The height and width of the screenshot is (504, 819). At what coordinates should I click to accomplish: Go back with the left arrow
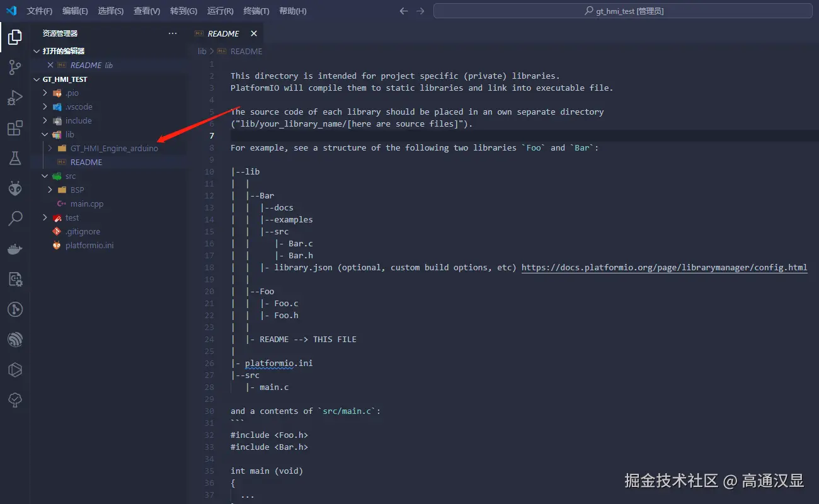404,11
